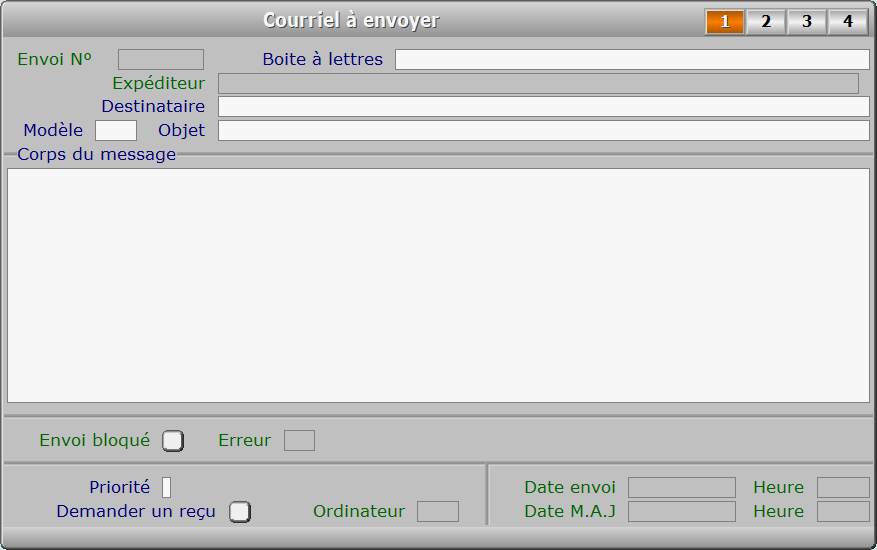Select the Erreur field
Image resolution: width=877 pixels, height=550 pixels.
[x=299, y=440]
